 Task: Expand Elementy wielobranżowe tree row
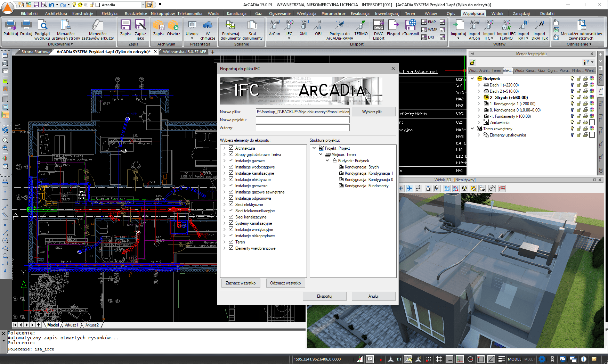(225, 248)
